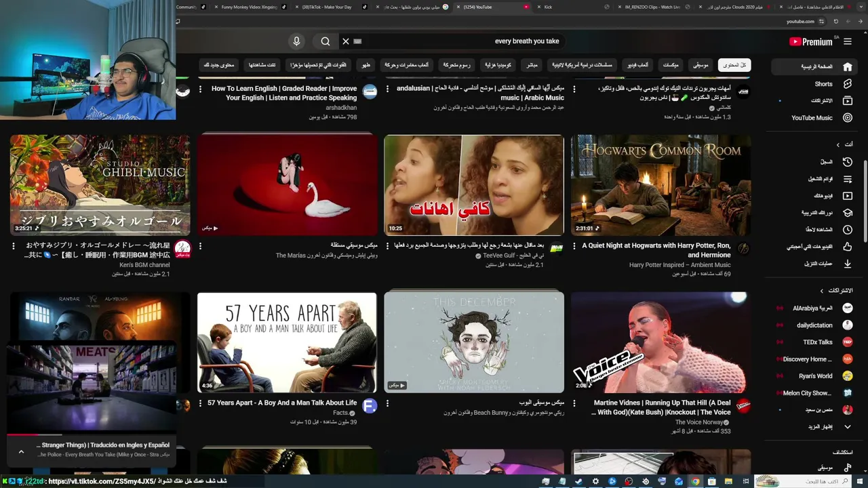The height and width of the screenshot is (488, 868).
Task: Open The Voice Martine Vidnes video thumbnail
Action: (660, 342)
